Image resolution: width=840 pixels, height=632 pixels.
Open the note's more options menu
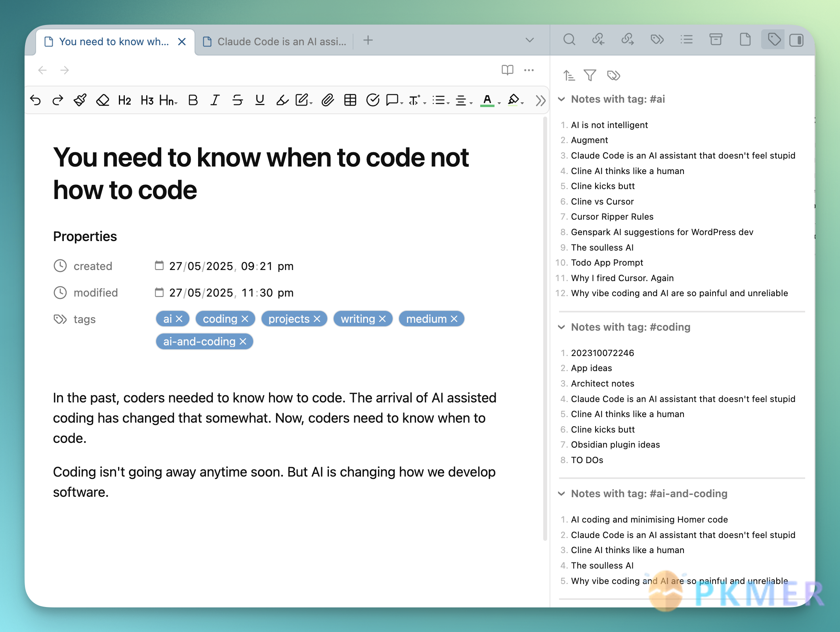tap(529, 70)
